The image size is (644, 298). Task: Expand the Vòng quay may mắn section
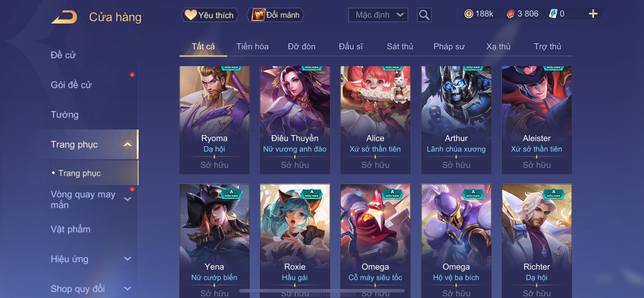click(128, 199)
